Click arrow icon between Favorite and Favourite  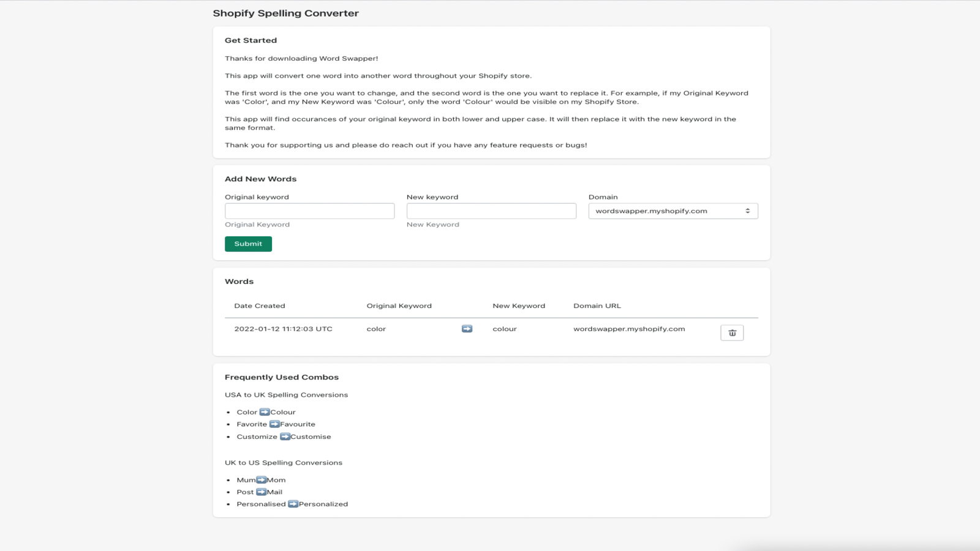point(274,424)
